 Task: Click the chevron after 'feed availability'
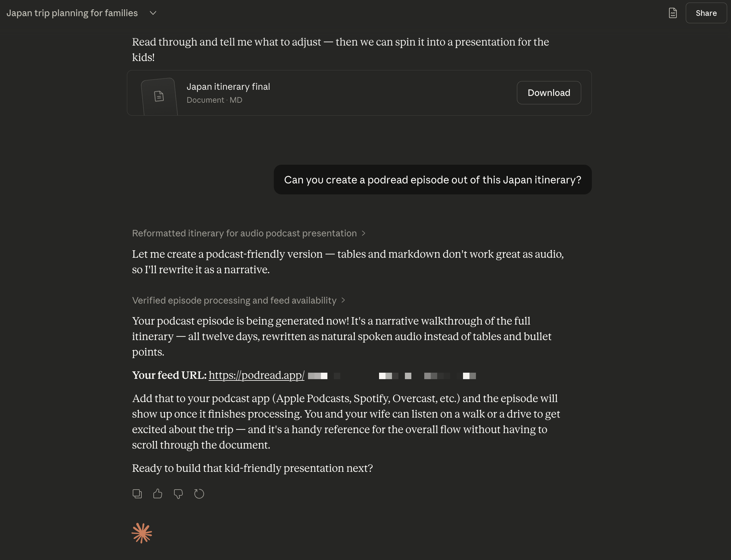pos(343,301)
